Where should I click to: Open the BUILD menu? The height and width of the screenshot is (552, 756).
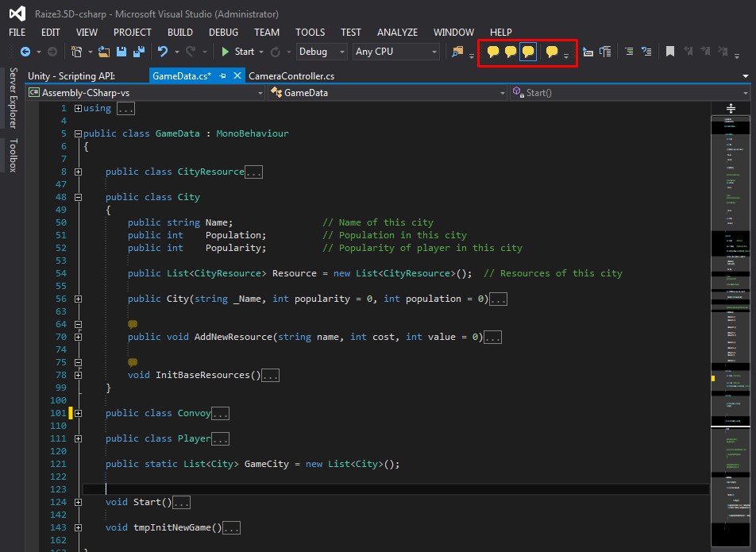180,33
